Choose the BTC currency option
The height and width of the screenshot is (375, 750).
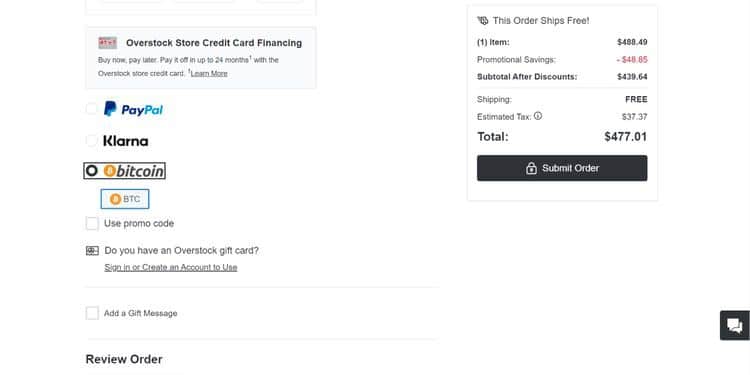[125, 199]
